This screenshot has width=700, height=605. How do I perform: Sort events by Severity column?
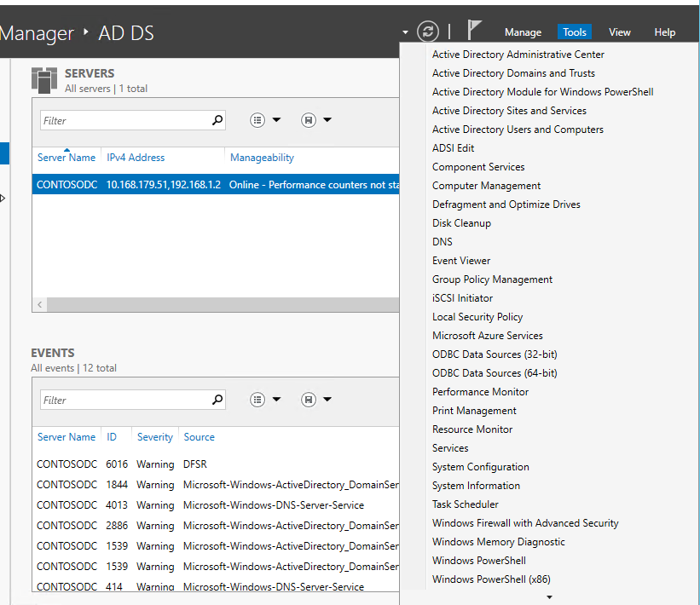pyautogui.click(x=154, y=437)
